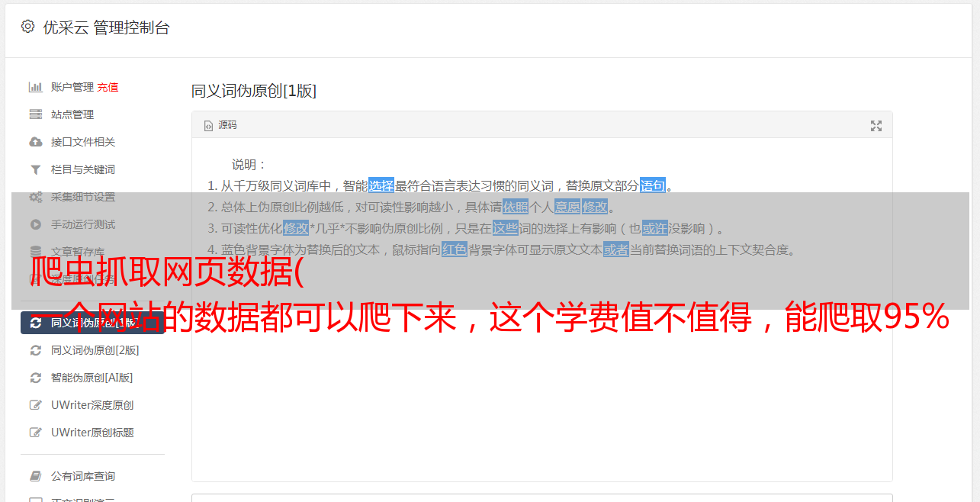Viewport: 980px width, 502px height.
Task: Click the 站点管理 server icon
Action: point(35,114)
